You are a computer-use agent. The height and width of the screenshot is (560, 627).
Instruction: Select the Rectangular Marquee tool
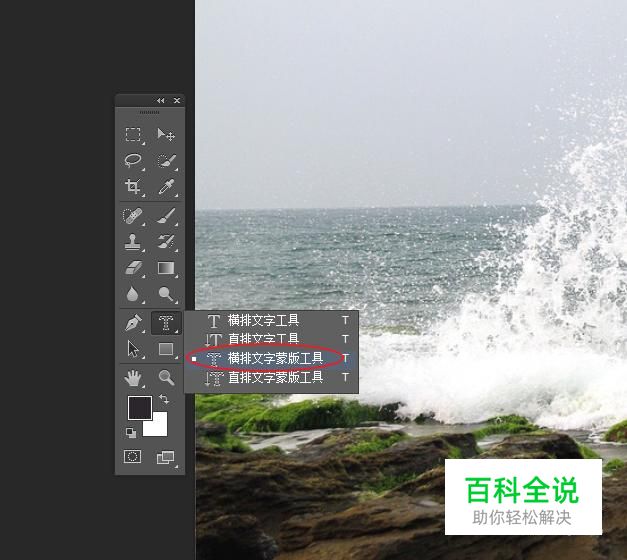(x=133, y=135)
